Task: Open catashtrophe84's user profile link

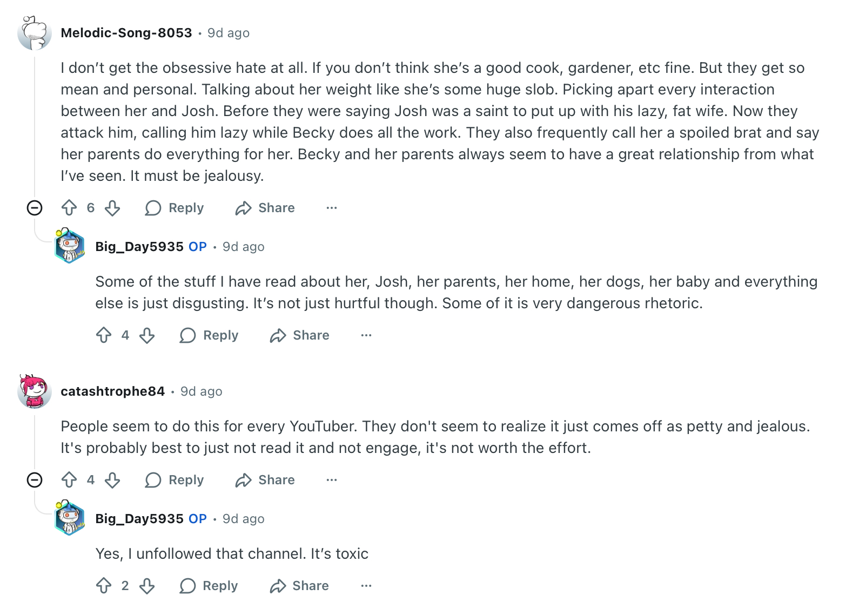Action: pos(112,391)
